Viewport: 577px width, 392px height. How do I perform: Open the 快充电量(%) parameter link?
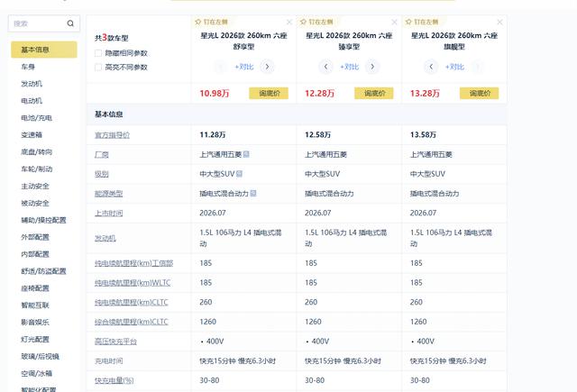click(x=114, y=380)
